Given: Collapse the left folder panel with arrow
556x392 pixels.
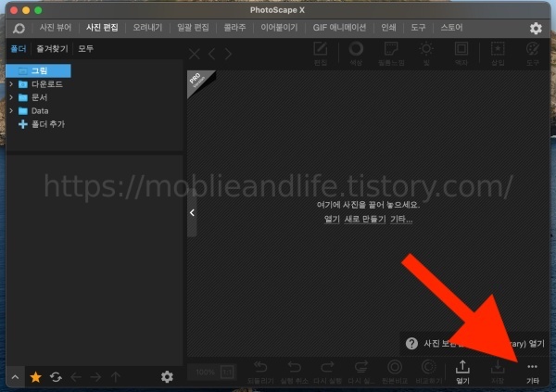Looking at the screenshot, I should pyautogui.click(x=192, y=212).
